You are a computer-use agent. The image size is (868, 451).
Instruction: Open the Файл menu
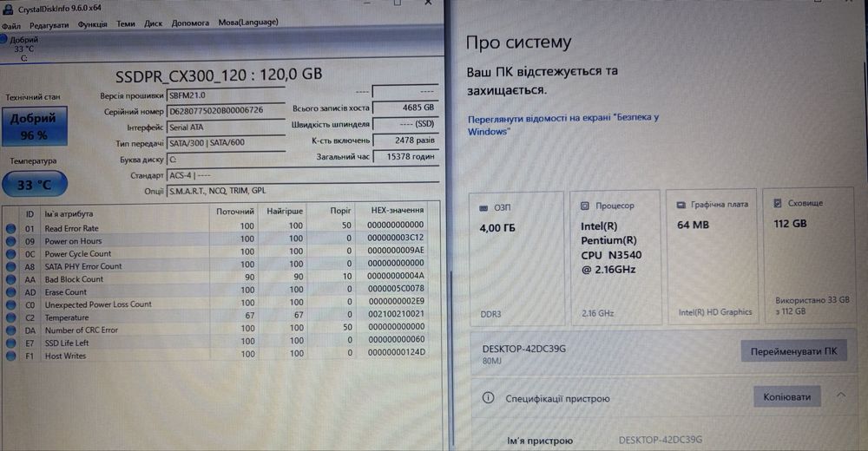point(11,26)
